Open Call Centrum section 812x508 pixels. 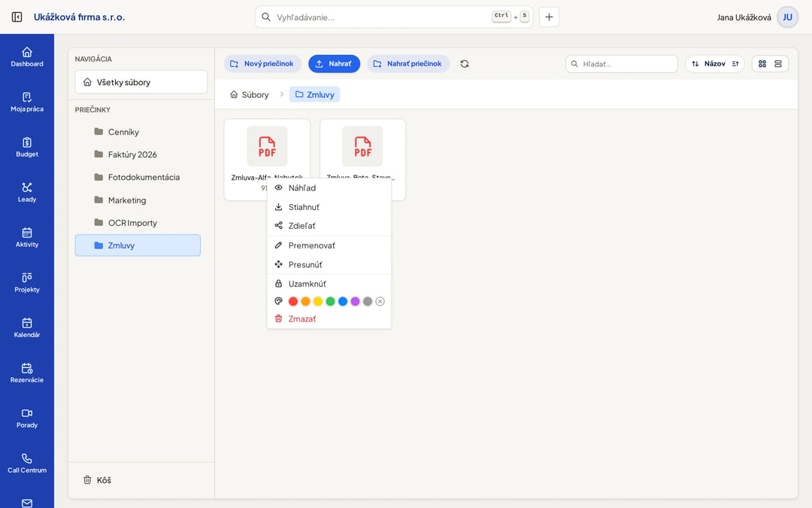27,463
